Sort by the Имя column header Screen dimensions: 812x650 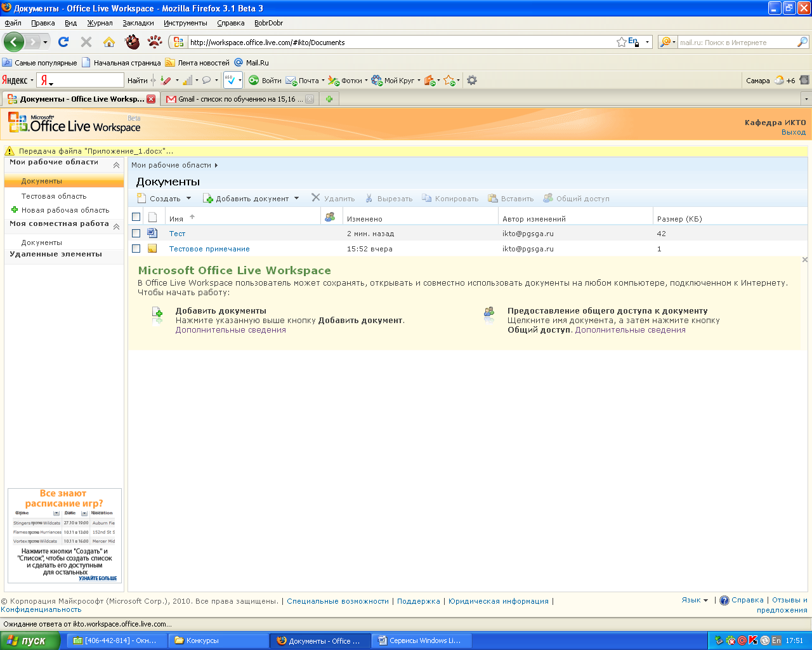tap(176, 218)
